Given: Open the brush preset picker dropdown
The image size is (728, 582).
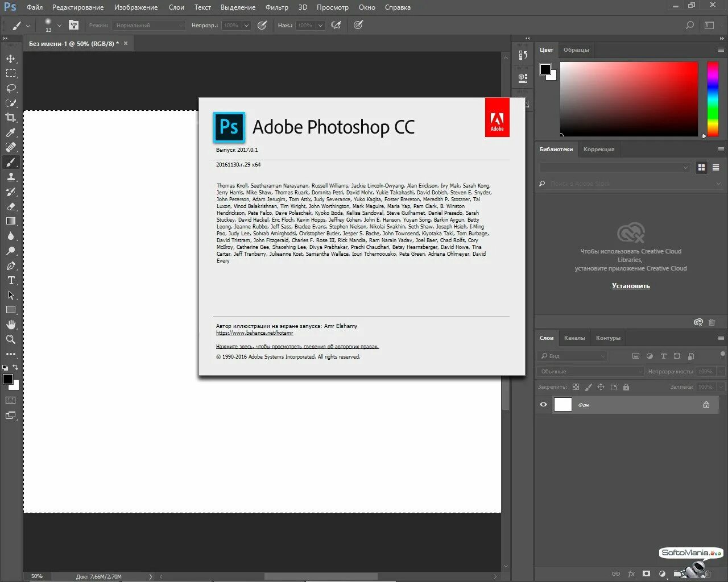Looking at the screenshot, I should coord(59,26).
